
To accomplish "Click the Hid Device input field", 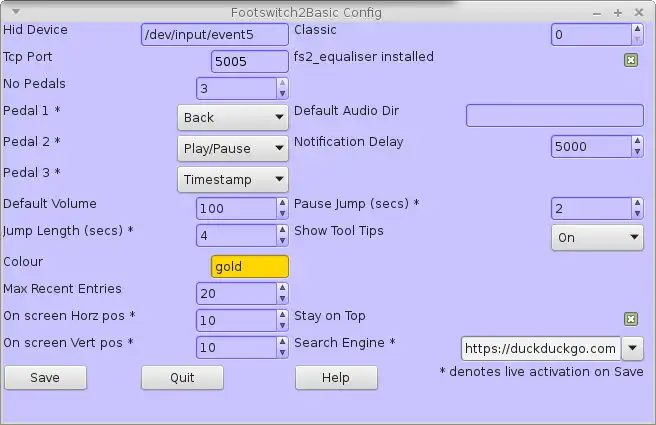I will (x=215, y=34).
